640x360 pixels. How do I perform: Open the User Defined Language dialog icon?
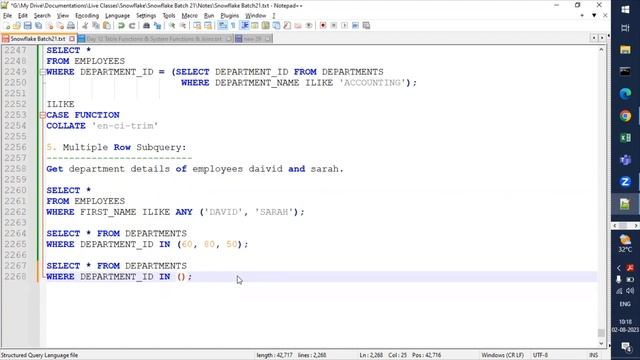(x=255, y=26)
